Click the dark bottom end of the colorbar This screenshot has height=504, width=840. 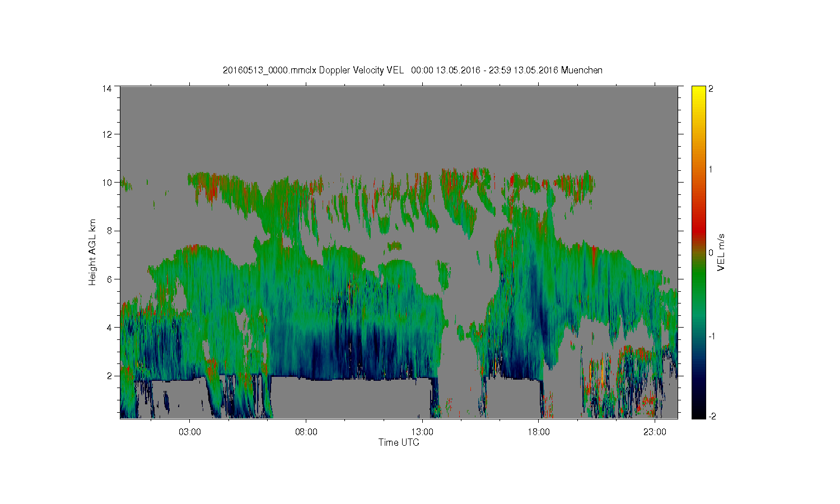pyautogui.click(x=698, y=414)
